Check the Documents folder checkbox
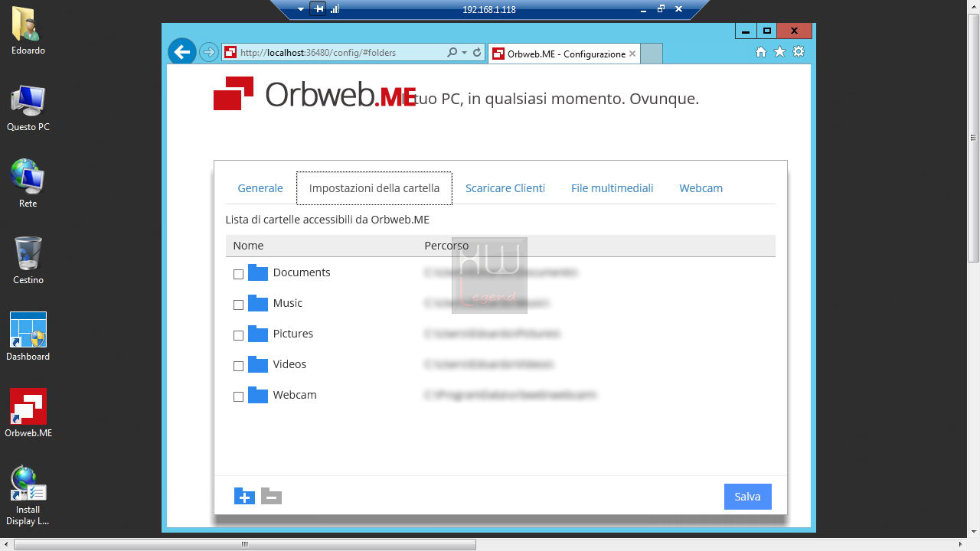 point(238,274)
